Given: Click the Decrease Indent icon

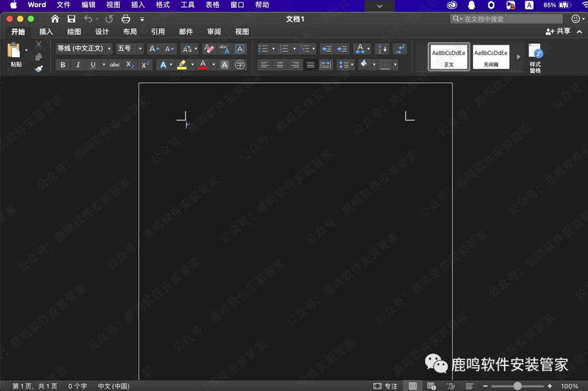Looking at the screenshot, I should [x=326, y=49].
